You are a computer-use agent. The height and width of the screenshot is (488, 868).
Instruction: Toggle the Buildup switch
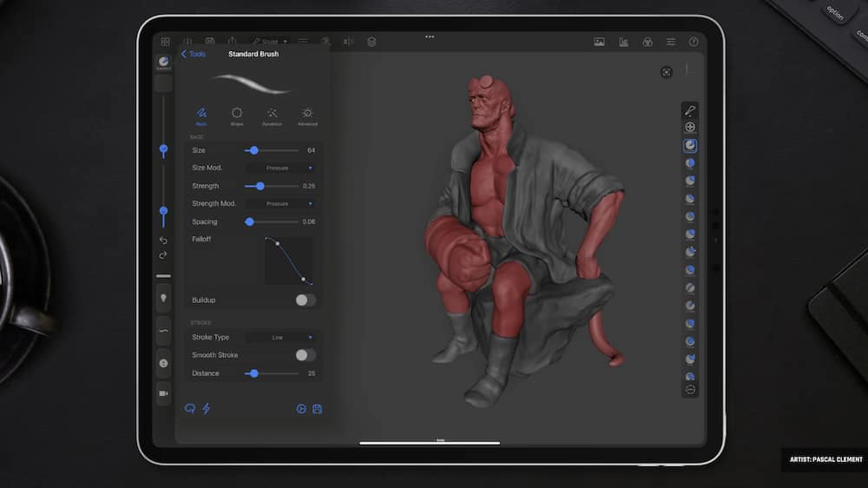point(305,300)
